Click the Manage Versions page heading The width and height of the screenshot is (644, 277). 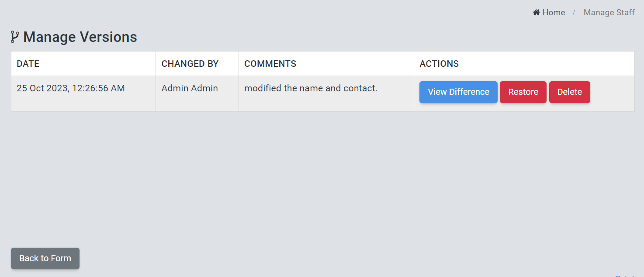coord(80,37)
